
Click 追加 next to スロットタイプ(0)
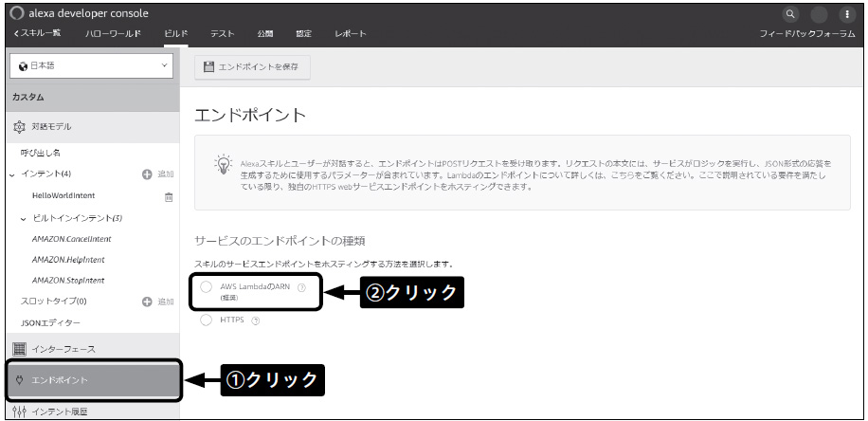166,302
